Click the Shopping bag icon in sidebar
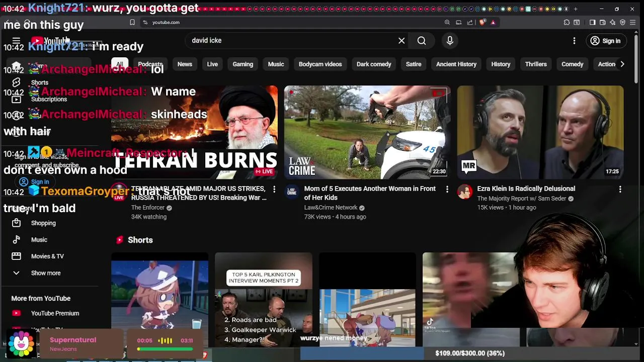This screenshot has height=362, width=644. (x=16, y=223)
